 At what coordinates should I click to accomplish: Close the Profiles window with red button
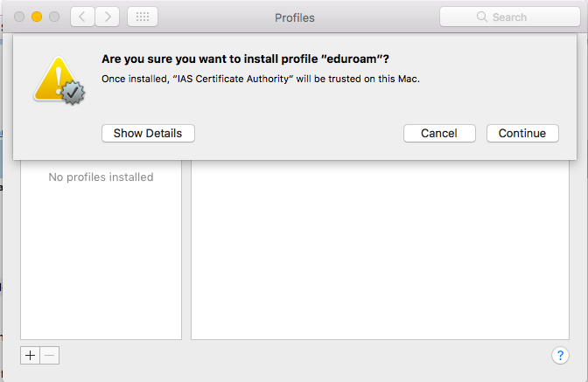[18, 17]
